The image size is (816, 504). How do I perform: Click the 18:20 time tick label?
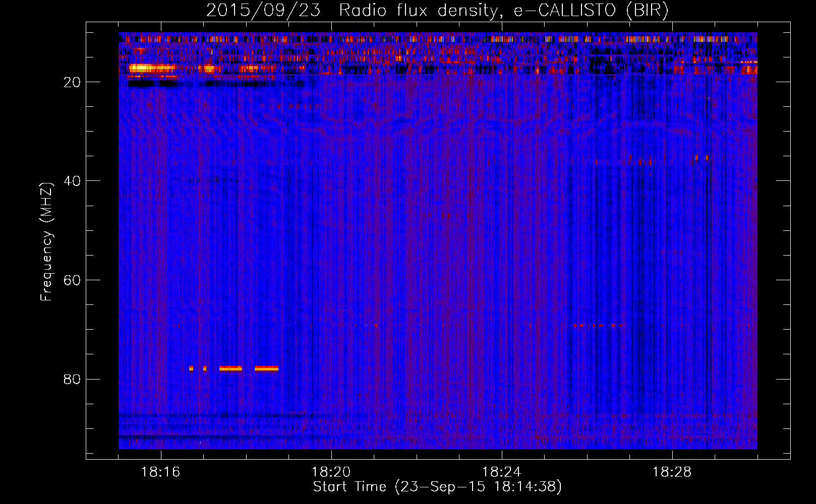331,472
